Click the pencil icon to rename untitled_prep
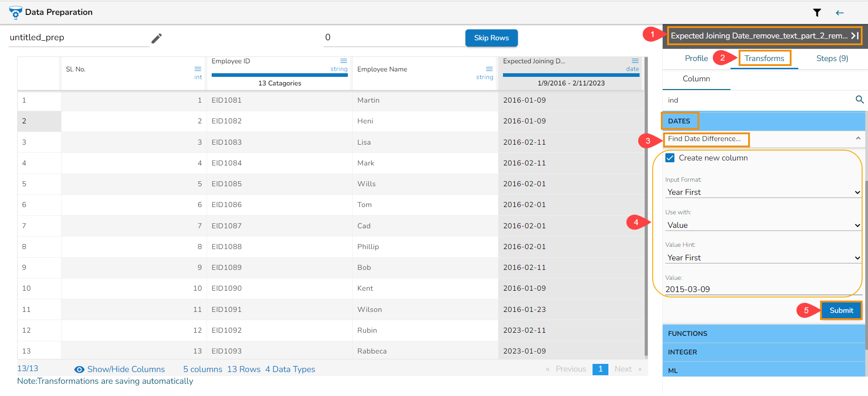This screenshot has height=396, width=868. [x=157, y=38]
